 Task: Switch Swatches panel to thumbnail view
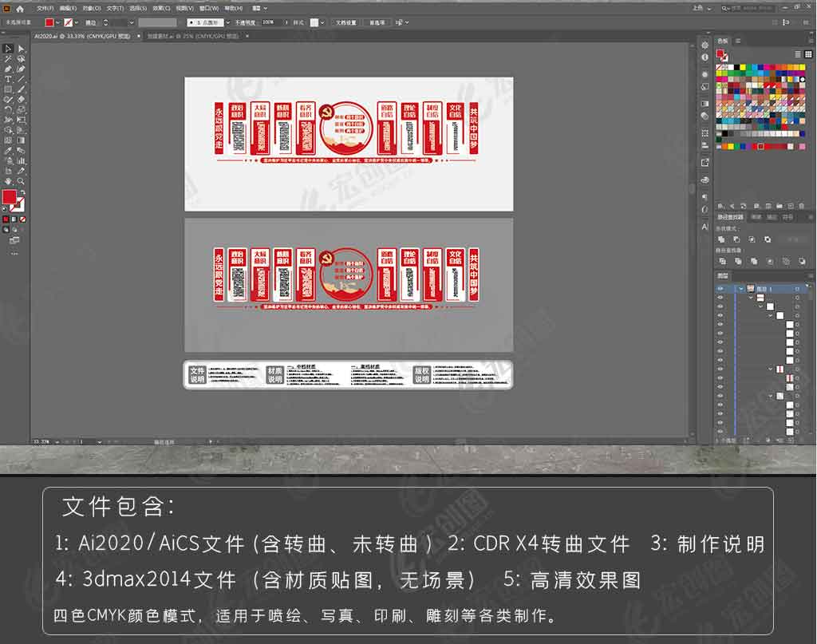808,54
